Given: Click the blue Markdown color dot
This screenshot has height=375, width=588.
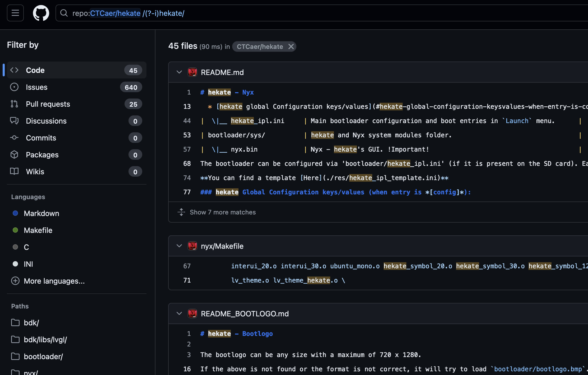Looking at the screenshot, I should (15, 213).
